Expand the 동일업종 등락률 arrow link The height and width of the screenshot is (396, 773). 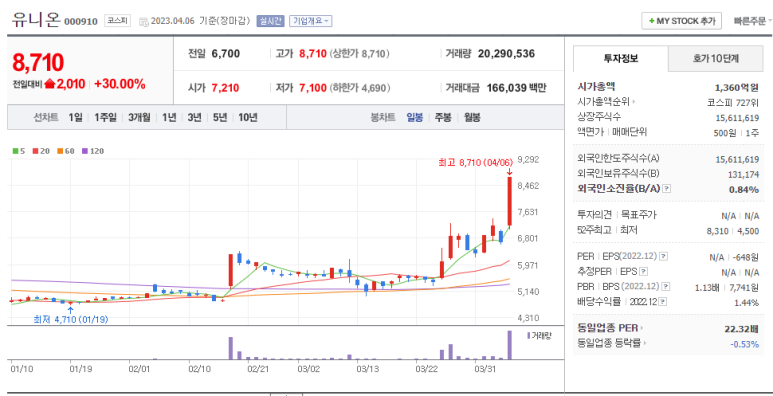(x=645, y=343)
